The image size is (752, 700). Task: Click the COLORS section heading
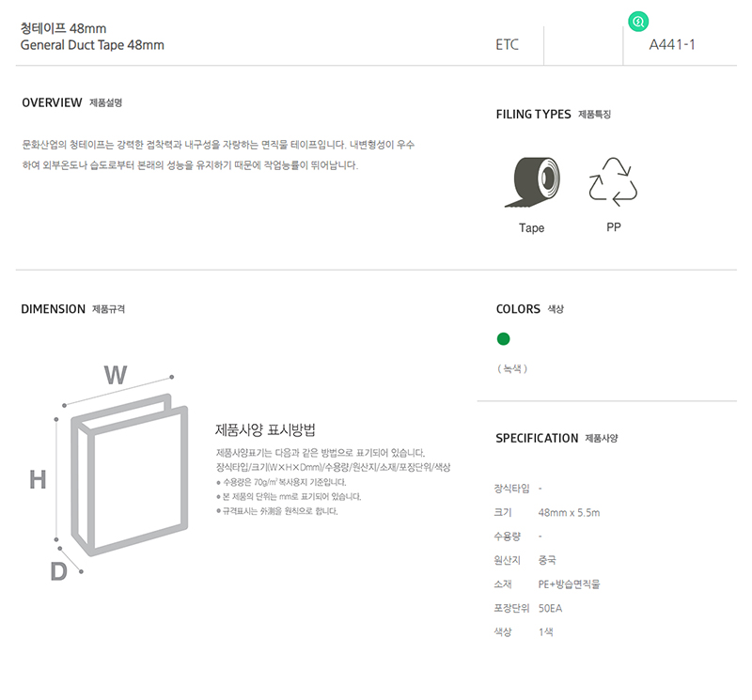pos(518,309)
